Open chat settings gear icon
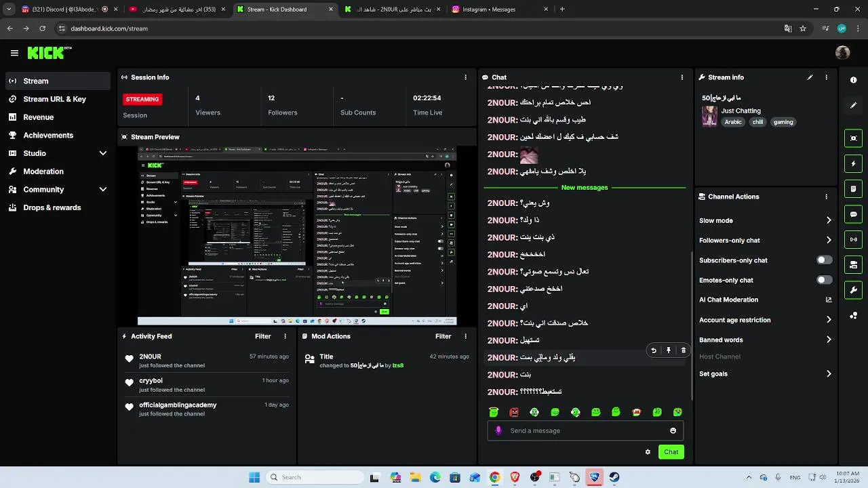The image size is (868, 488). pyautogui.click(x=648, y=452)
